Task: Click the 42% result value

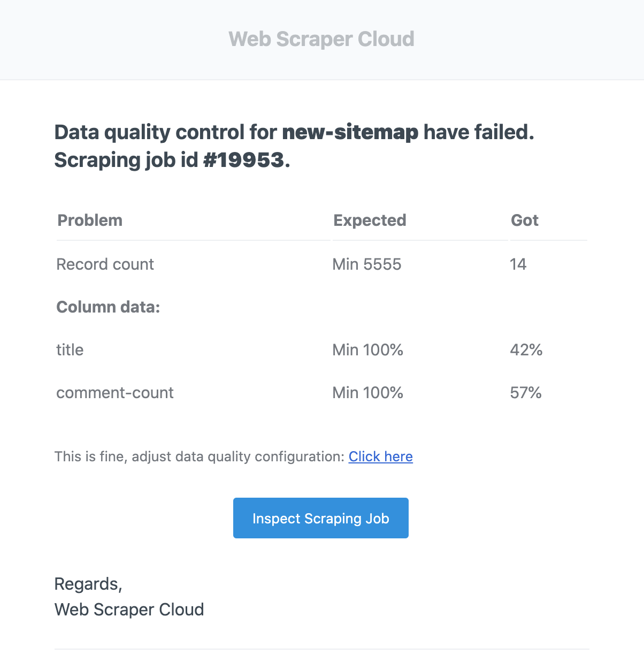Action: (526, 350)
